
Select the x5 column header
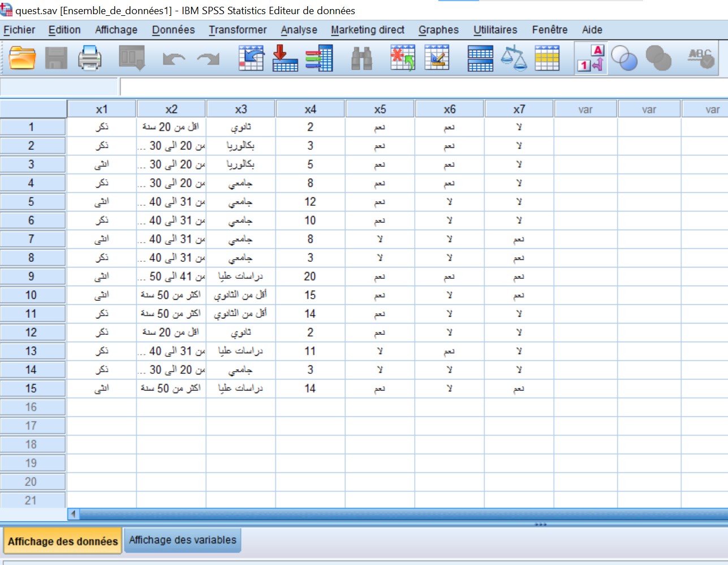380,109
